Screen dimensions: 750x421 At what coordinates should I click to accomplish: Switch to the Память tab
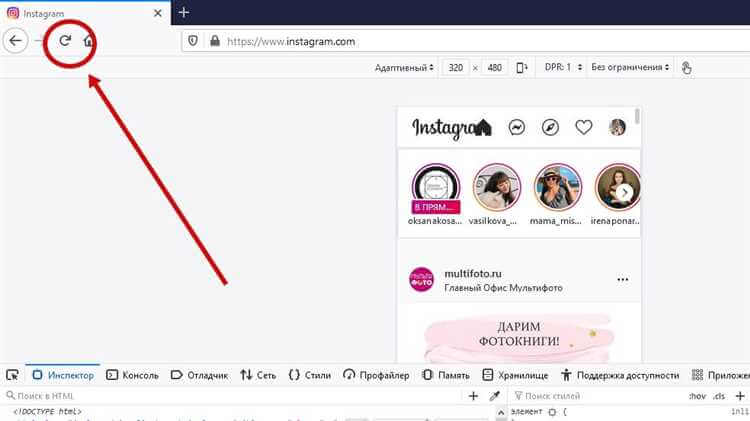point(446,375)
